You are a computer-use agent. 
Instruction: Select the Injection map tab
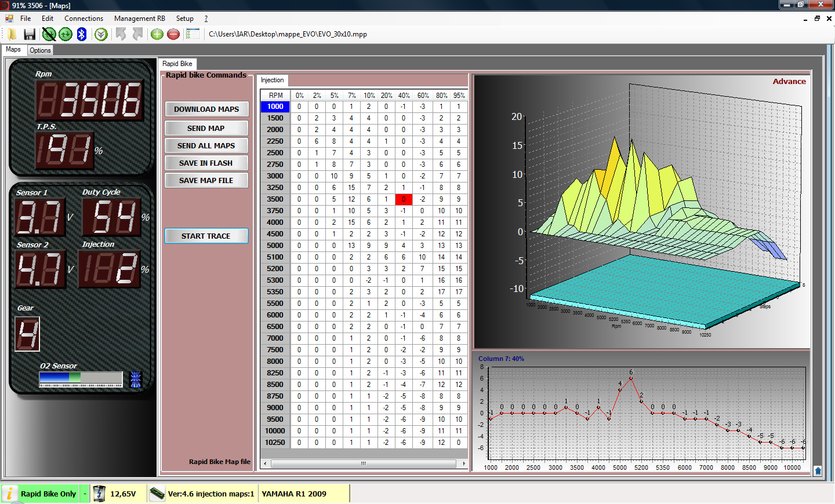[272, 80]
